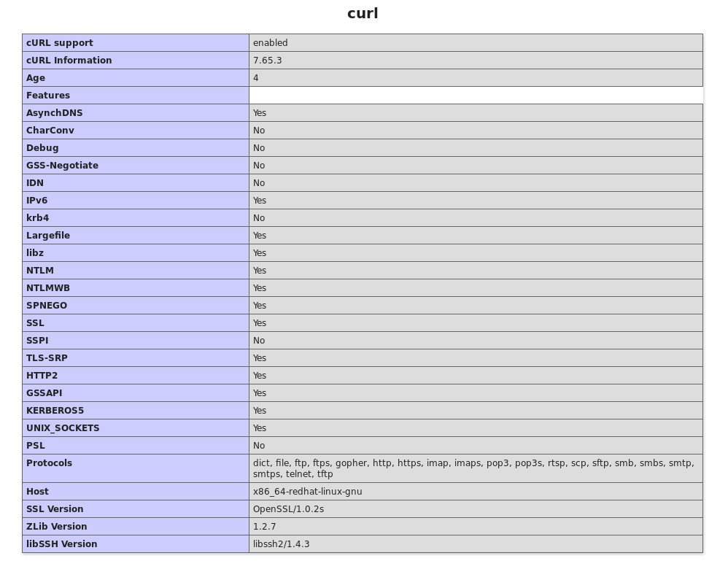Screen dimensions: 728x561
Task: Click the SSPI No value
Action: 259,341
